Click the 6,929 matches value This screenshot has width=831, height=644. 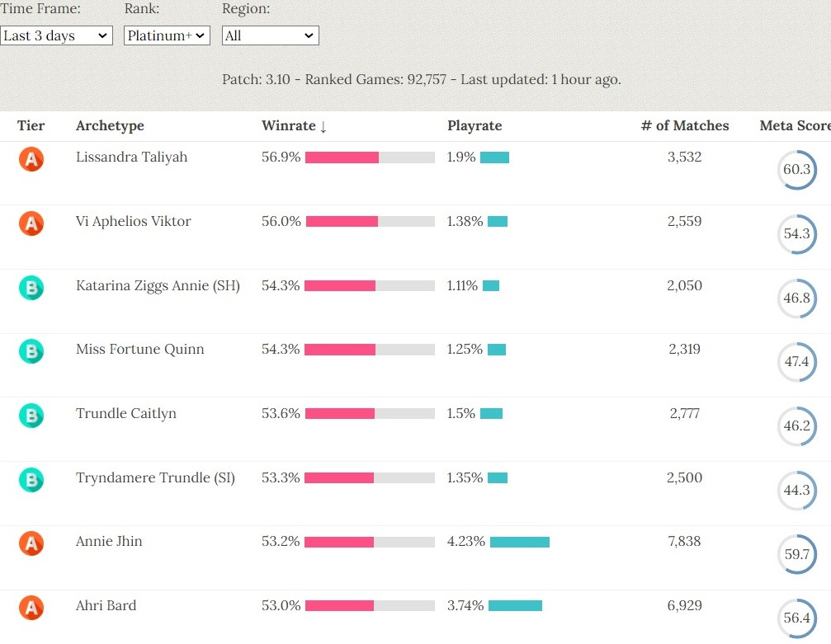[684, 605]
